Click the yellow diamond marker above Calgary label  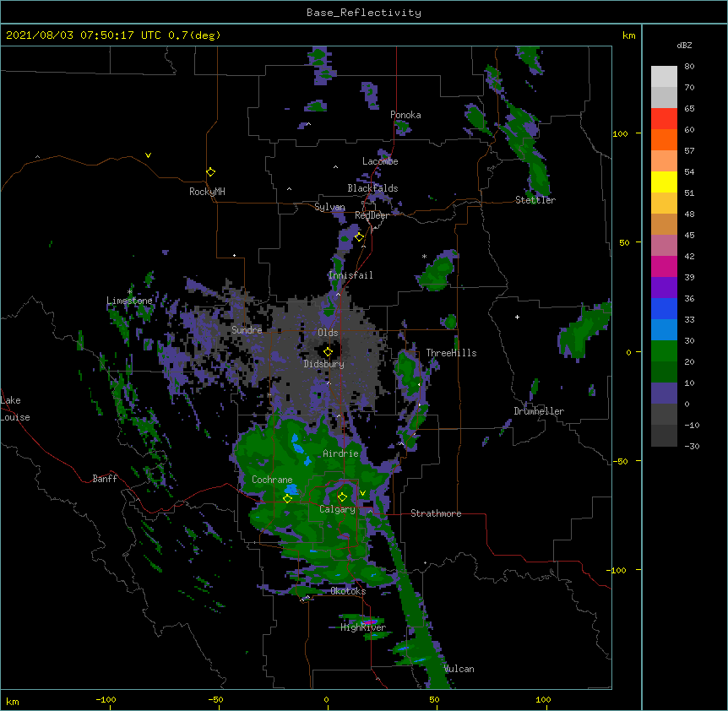[342, 497]
